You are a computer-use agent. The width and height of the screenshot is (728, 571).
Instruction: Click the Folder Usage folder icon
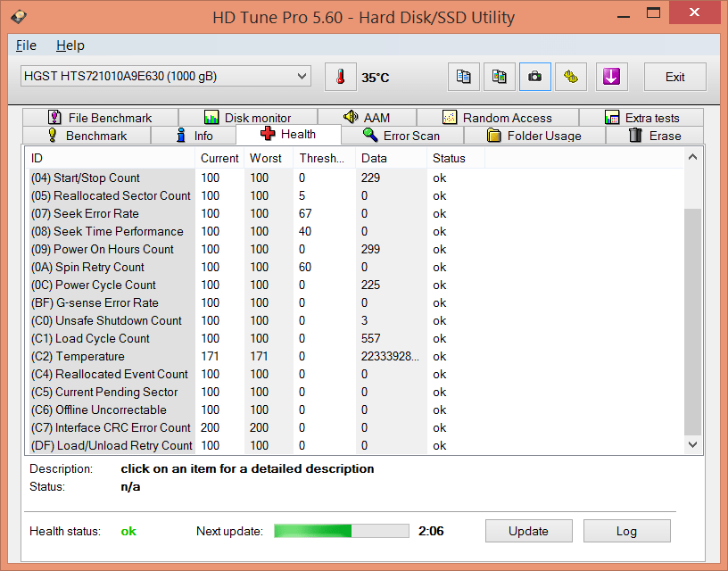point(494,135)
